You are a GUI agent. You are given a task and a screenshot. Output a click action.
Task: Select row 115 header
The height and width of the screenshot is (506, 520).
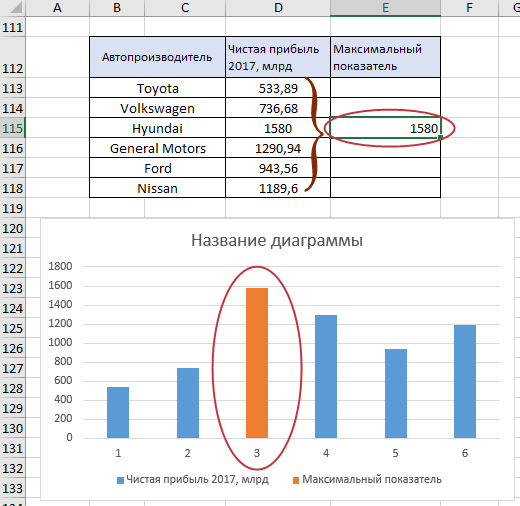12,128
